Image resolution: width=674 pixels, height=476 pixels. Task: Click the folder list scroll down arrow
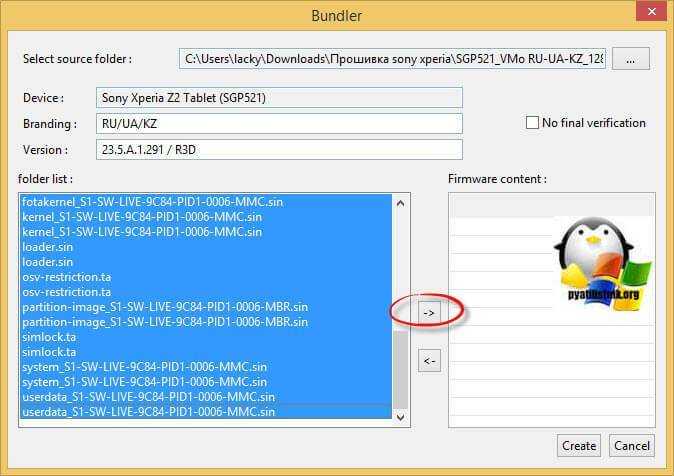(401, 417)
